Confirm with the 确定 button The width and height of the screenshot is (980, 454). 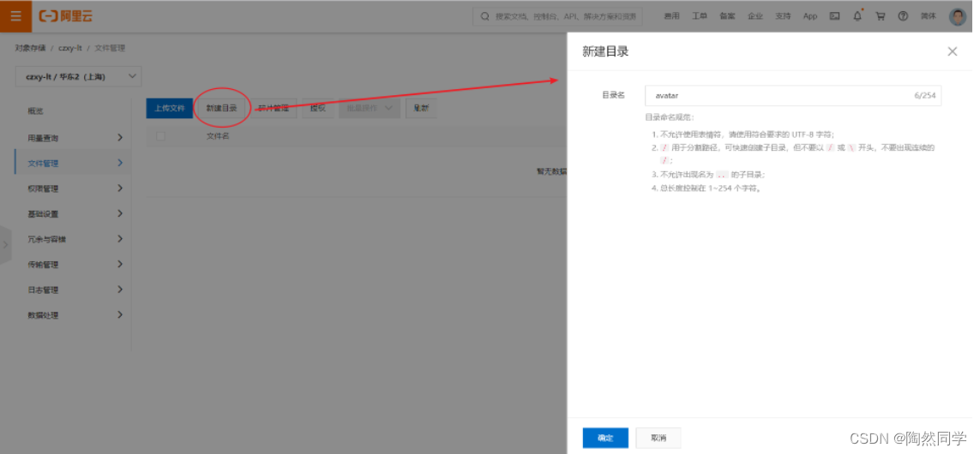605,438
